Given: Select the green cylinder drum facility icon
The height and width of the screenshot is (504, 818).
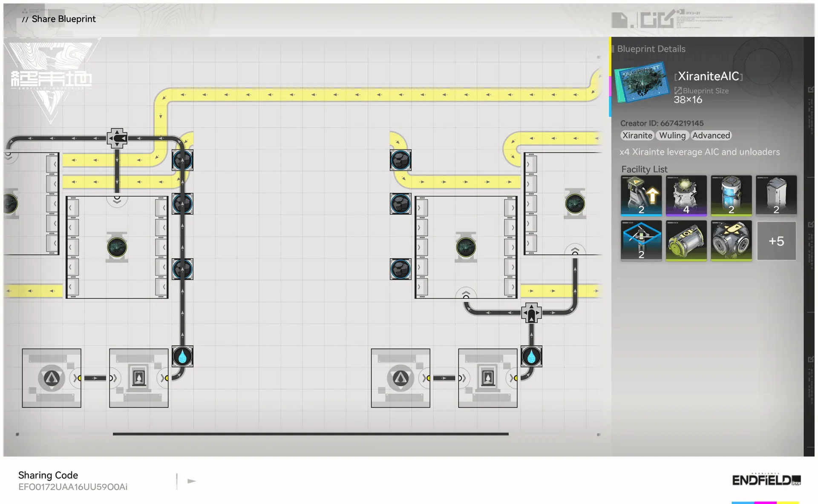Looking at the screenshot, I should tap(686, 241).
